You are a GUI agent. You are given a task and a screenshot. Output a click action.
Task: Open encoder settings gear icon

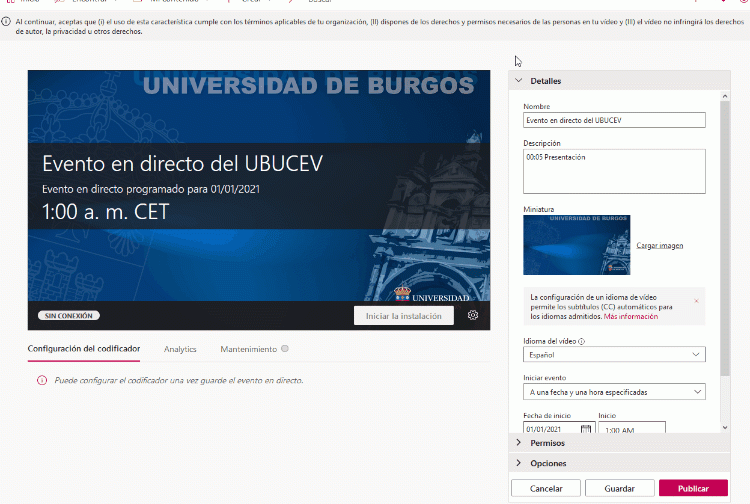[473, 315]
